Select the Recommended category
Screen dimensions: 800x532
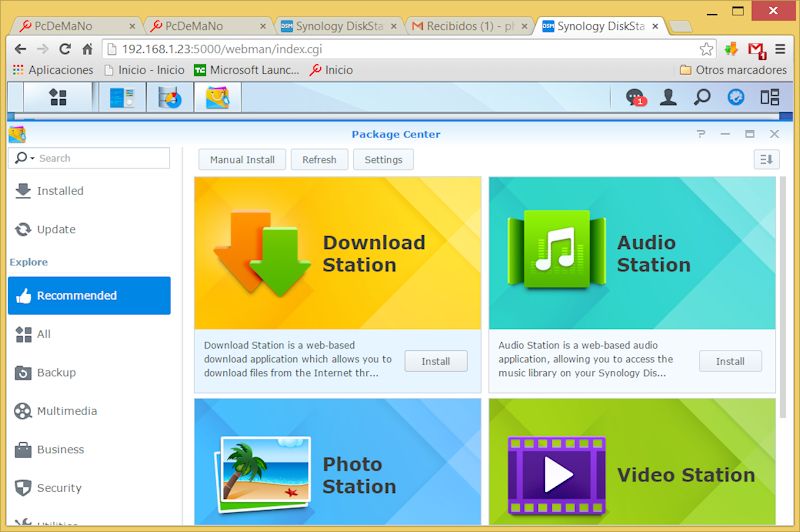[89, 296]
